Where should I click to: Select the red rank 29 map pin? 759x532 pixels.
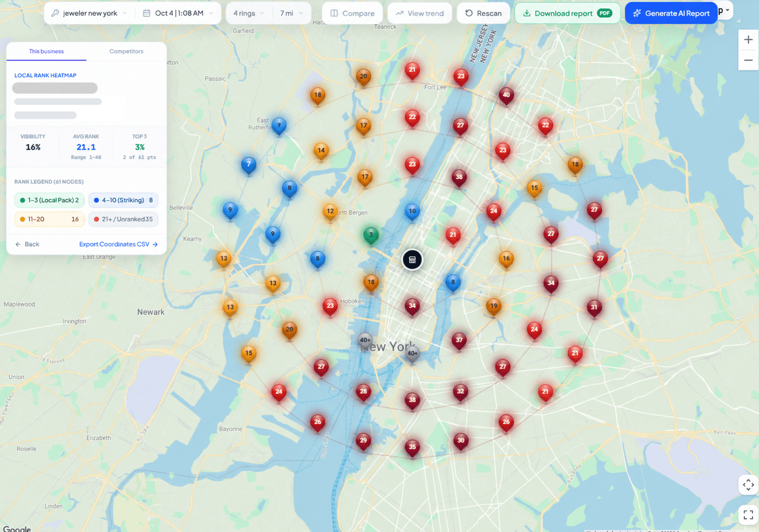(x=363, y=441)
